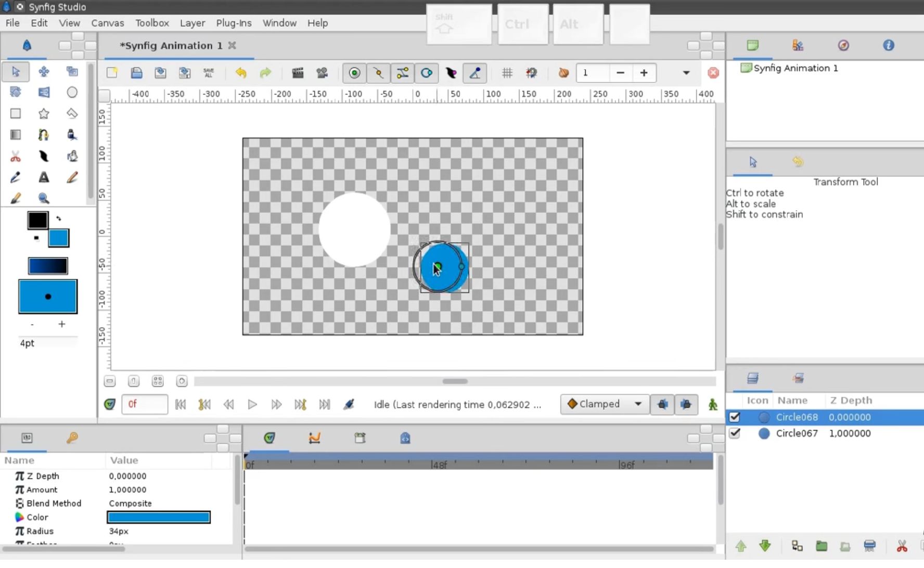
Task: Select the Gradient tool
Action: tap(16, 135)
